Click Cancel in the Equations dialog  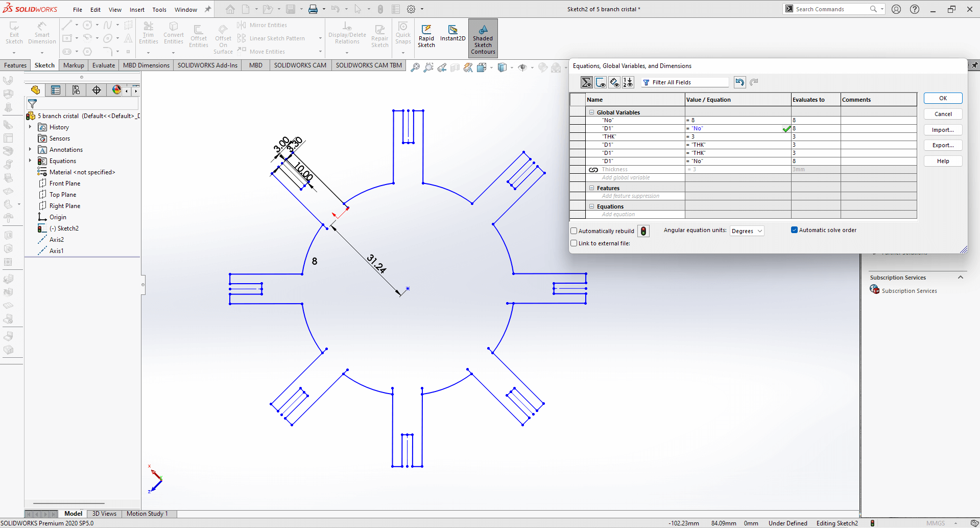tap(943, 114)
